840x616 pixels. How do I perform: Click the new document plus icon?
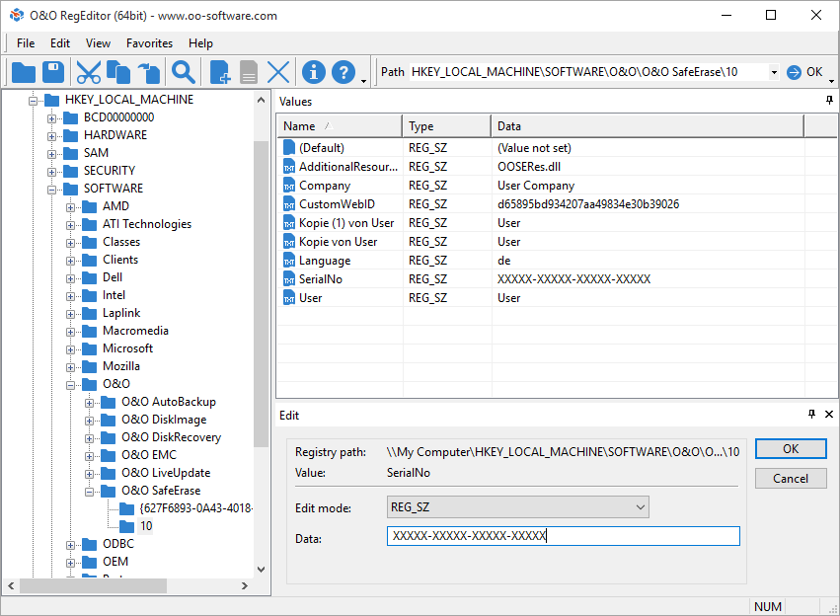point(220,72)
